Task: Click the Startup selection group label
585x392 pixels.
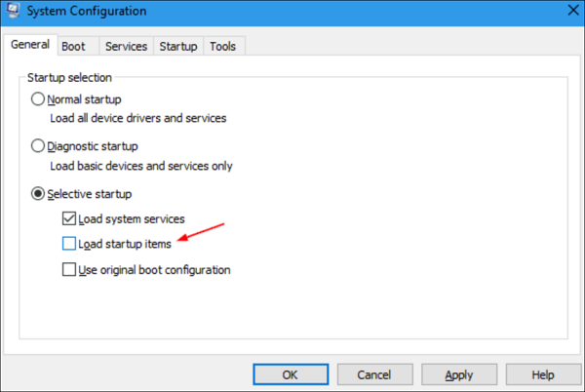Action: (x=72, y=77)
